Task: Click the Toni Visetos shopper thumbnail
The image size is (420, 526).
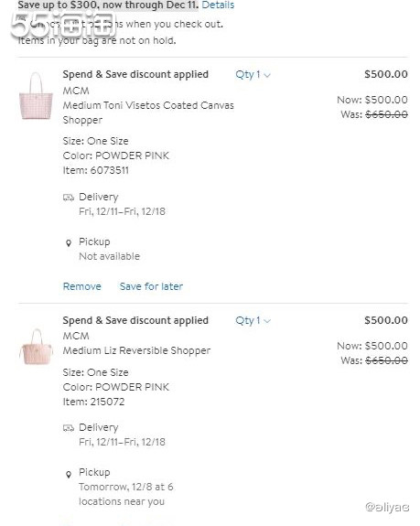Action: (36, 96)
